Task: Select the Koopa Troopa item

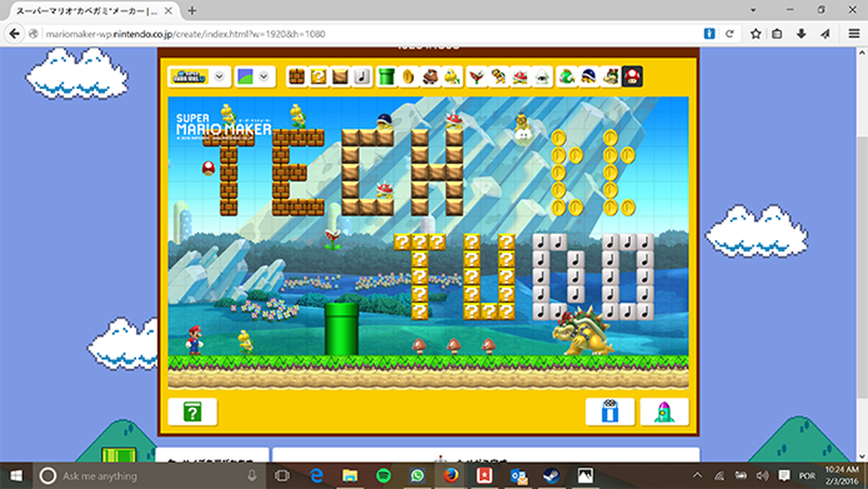Action: [452, 77]
